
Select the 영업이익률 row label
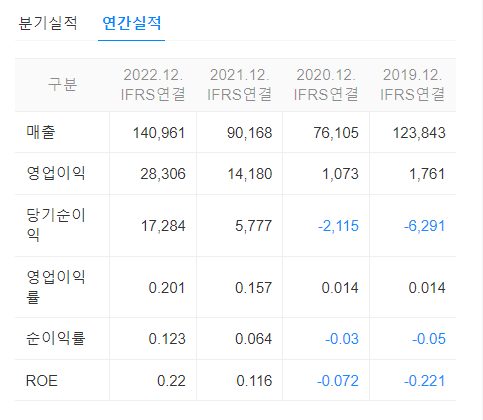[56, 287]
